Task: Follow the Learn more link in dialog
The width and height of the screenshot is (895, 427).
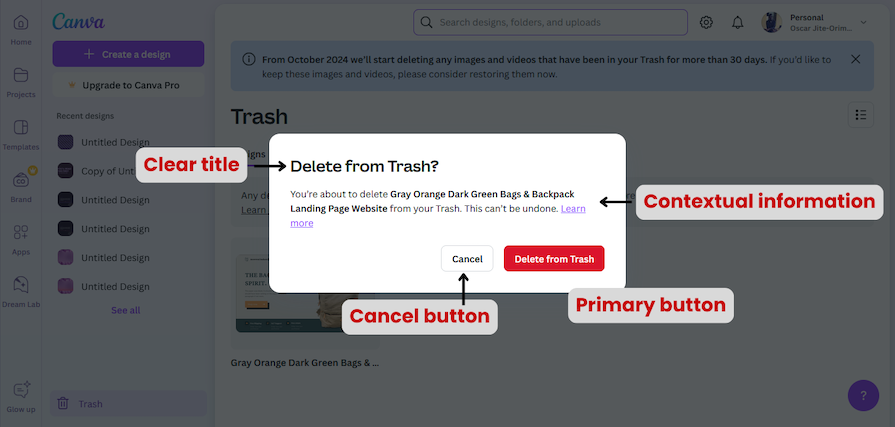Action: coord(573,208)
